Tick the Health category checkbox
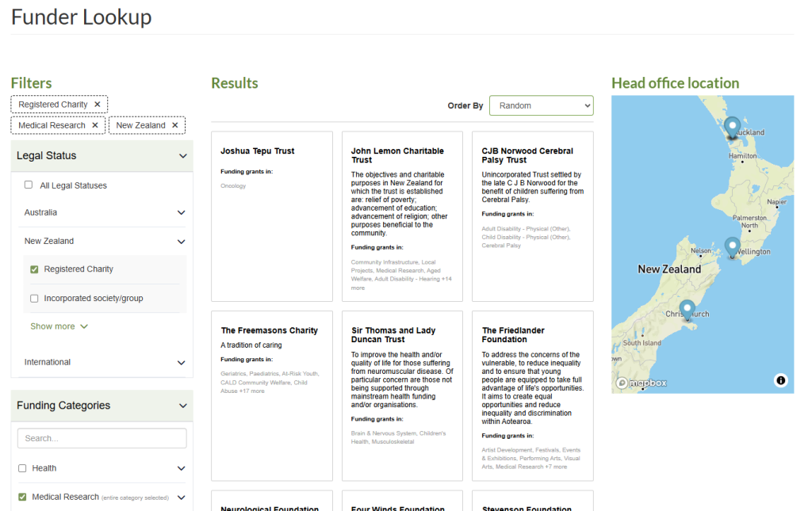Viewport: 812px width, 511px height. 23,468
